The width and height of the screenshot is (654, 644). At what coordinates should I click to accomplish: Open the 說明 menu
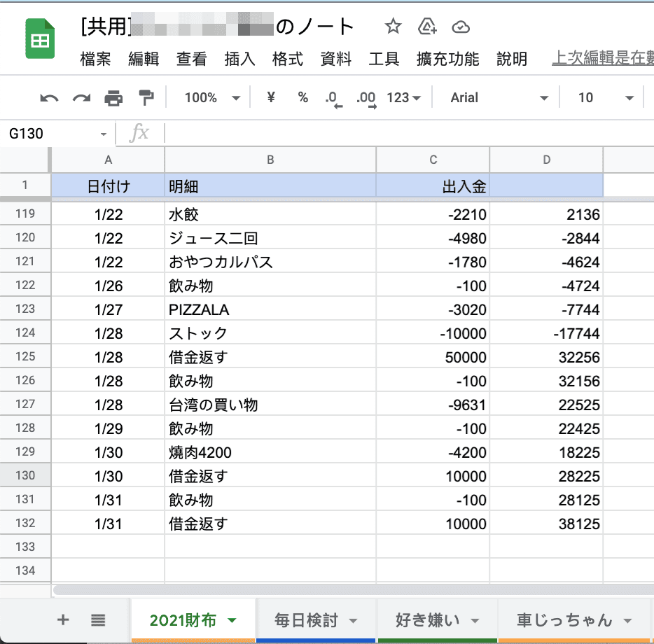click(512, 59)
